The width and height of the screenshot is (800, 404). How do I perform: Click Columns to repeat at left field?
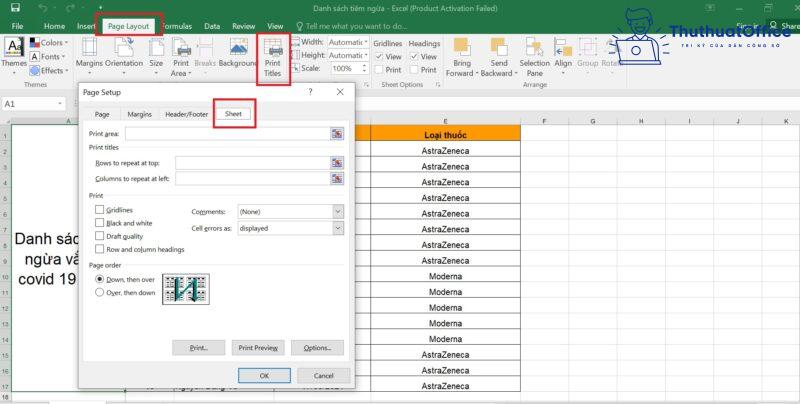tap(253, 179)
